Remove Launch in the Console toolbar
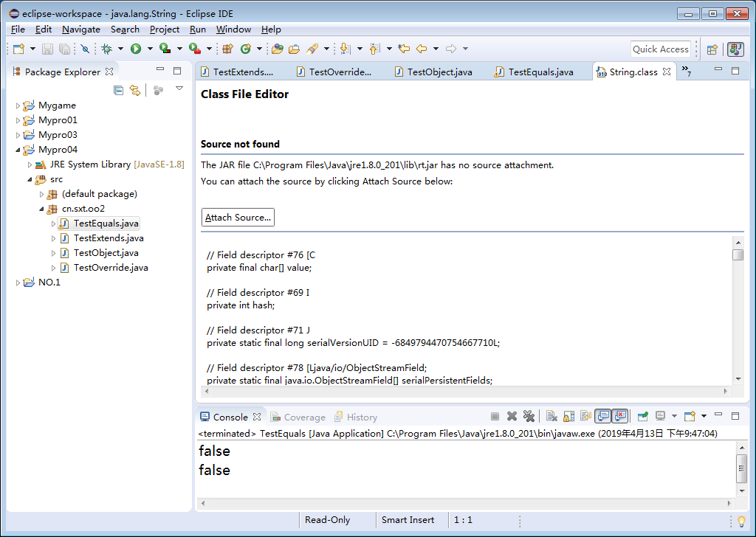This screenshot has height=537, width=756. [x=512, y=416]
